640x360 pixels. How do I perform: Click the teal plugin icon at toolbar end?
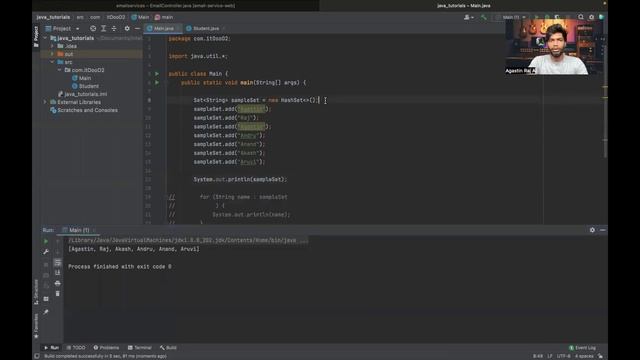coord(602,17)
